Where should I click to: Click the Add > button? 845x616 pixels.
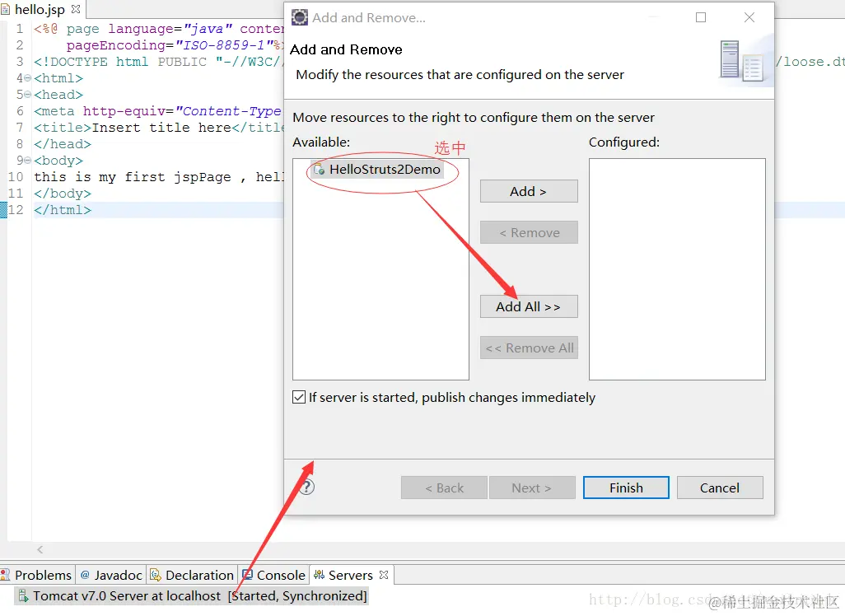click(x=529, y=191)
